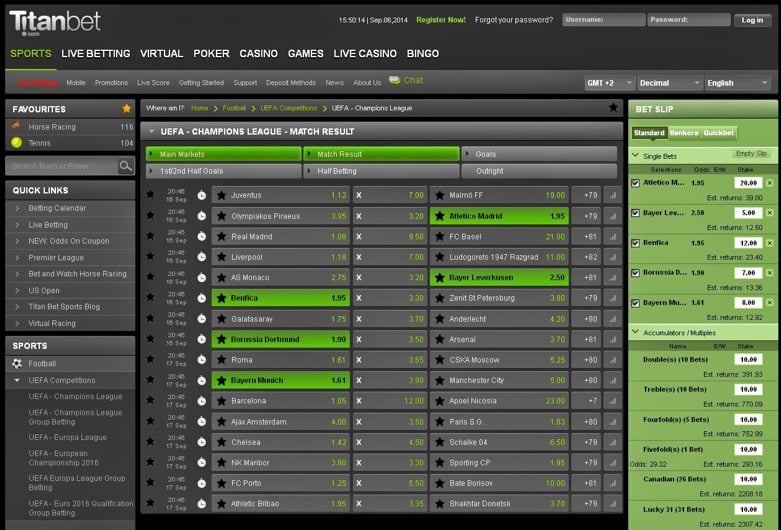
Task: Collapse the Single Bets section
Action: click(636, 155)
